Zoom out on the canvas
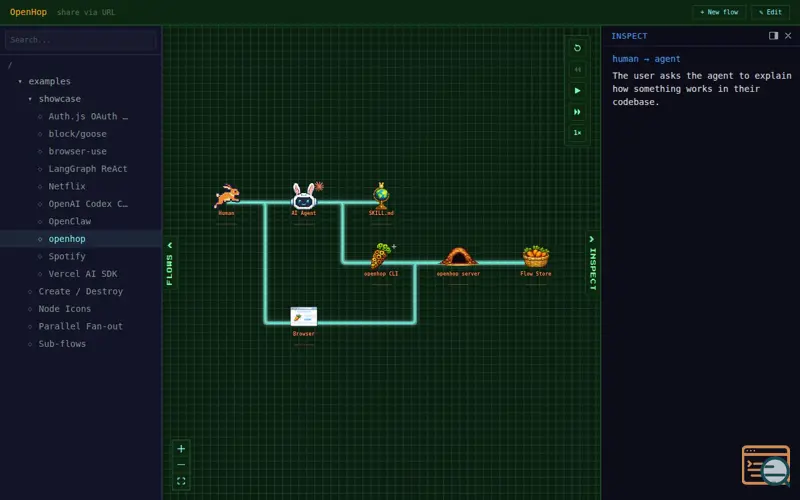The image size is (800, 500). (x=181, y=465)
